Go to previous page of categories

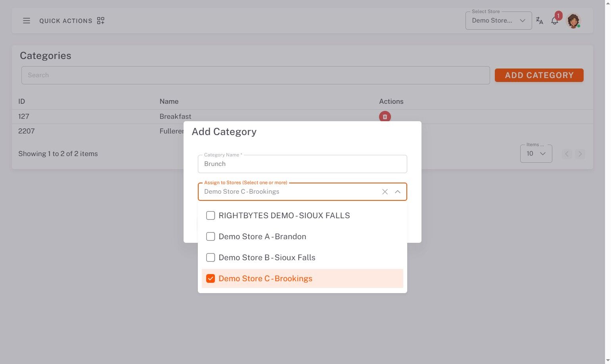point(567,154)
